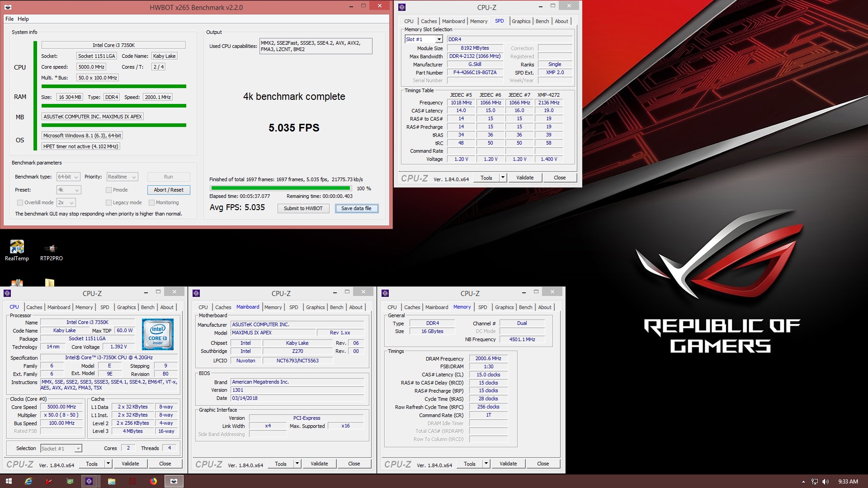Click the Used CPU capabilities text box

316,46
